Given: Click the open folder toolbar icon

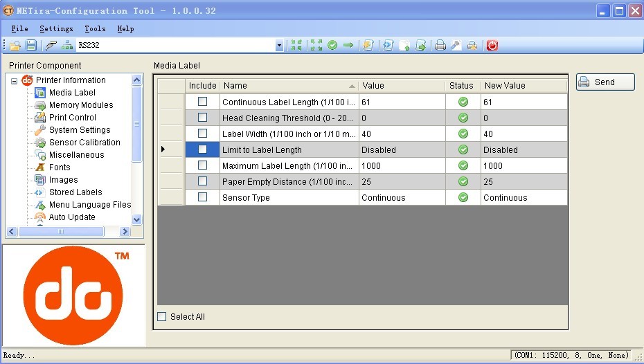Looking at the screenshot, I should coord(15,45).
